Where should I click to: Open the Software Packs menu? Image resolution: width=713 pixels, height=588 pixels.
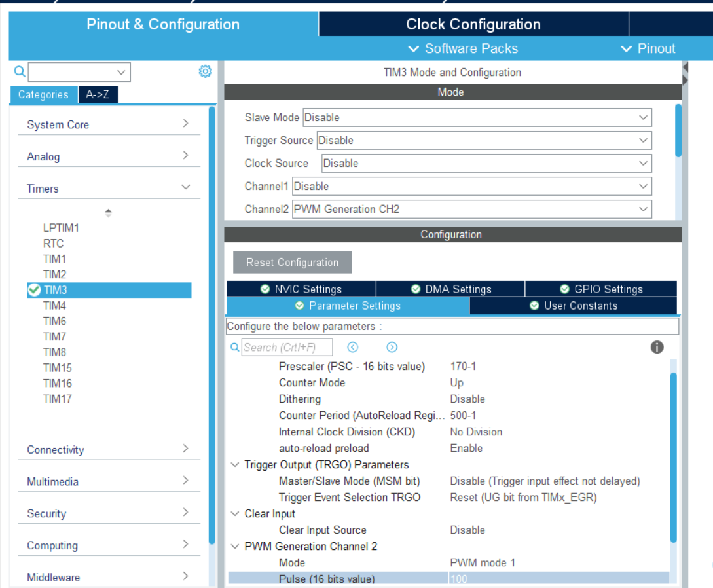tap(463, 48)
